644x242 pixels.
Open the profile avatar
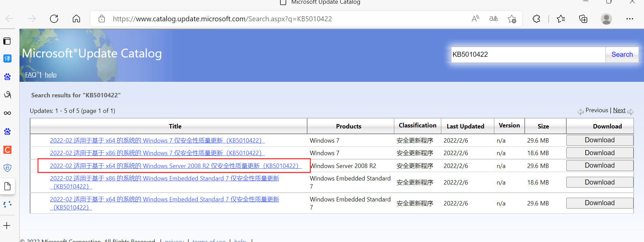pyautogui.click(x=606, y=19)
